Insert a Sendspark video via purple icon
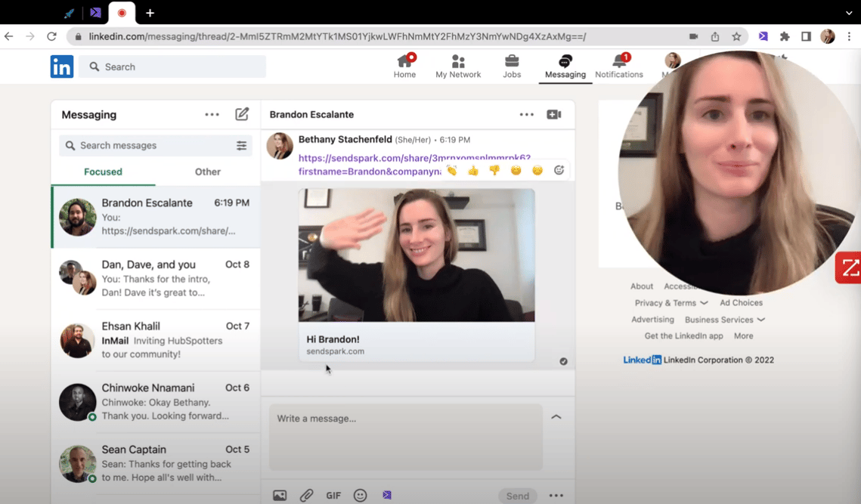 (387, 495)
